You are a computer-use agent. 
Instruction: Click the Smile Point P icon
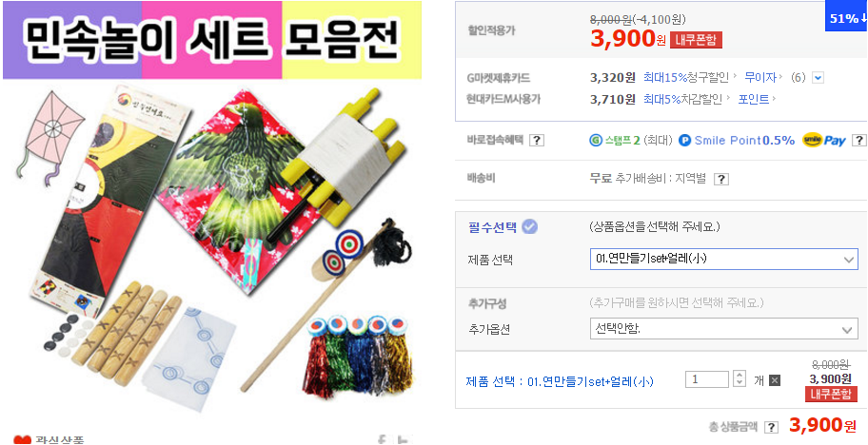point(684,141)
